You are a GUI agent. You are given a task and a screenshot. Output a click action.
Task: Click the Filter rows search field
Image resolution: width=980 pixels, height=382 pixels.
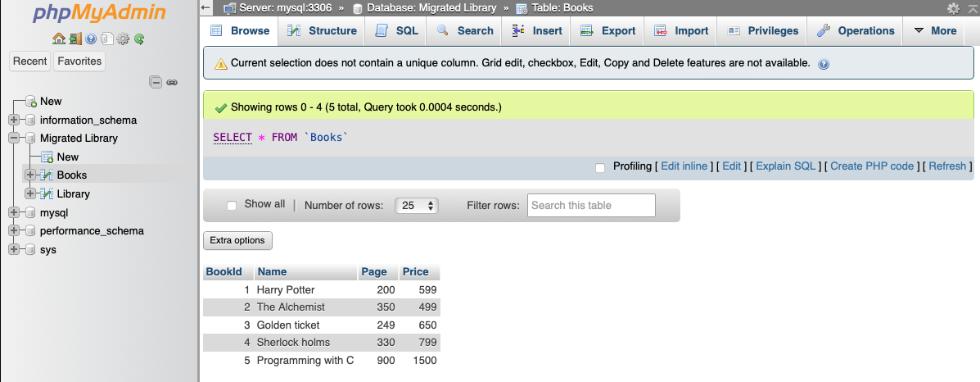(x=591, y=206)
